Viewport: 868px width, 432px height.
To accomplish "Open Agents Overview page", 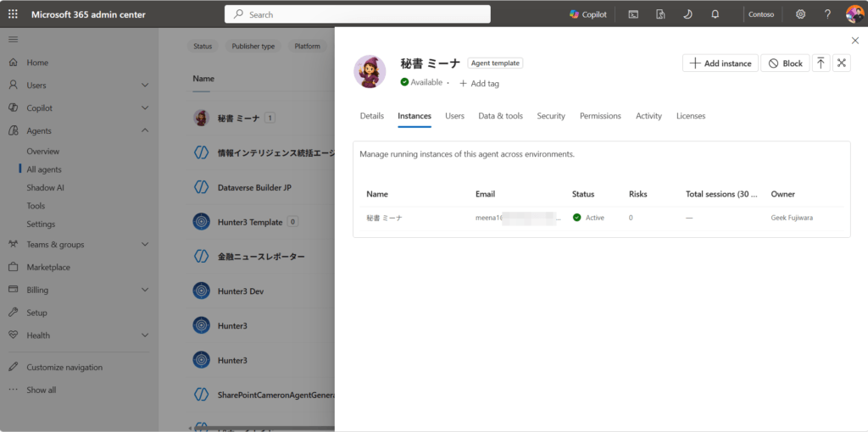I will point(43,151).
